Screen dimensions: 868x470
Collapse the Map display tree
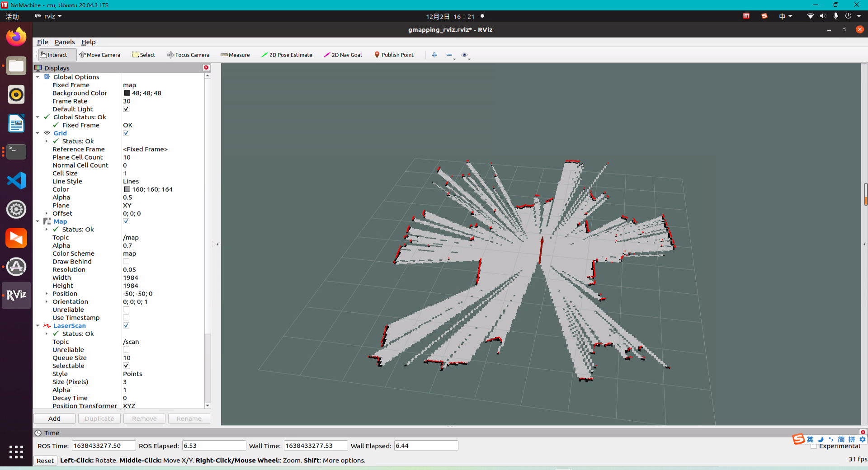point(38,221)
